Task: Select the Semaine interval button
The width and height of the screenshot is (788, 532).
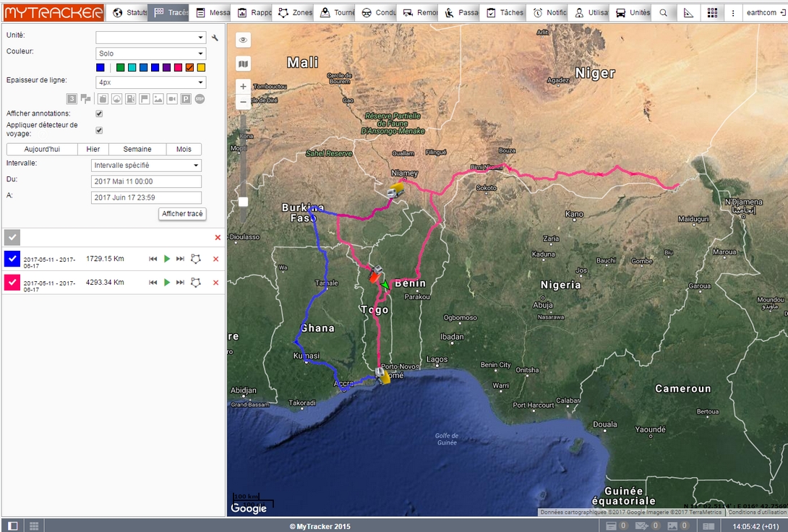Action: click(137, 149)
